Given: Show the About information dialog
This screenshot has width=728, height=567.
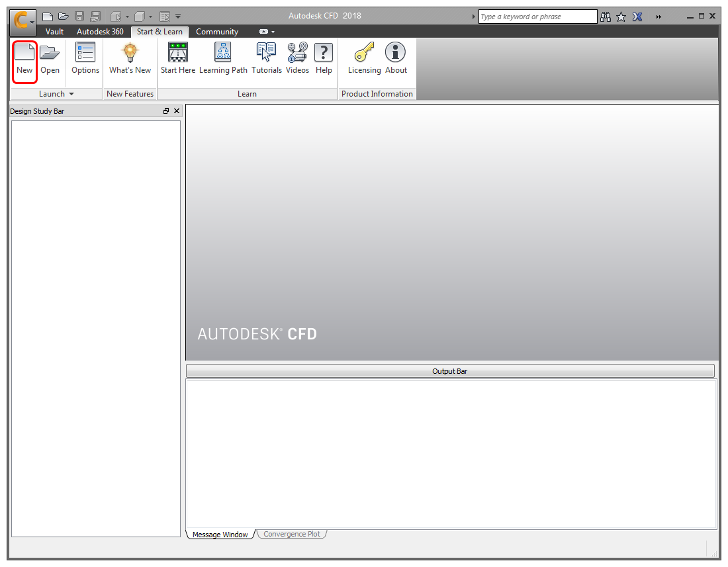Looking at the screenshot, I should pyautogui.click(x=396, y=58).
